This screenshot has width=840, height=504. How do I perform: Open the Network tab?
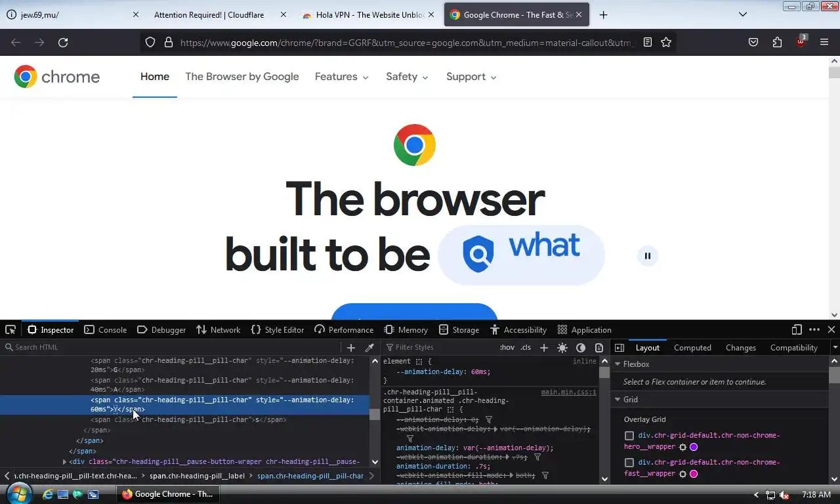tap(219, 329)
